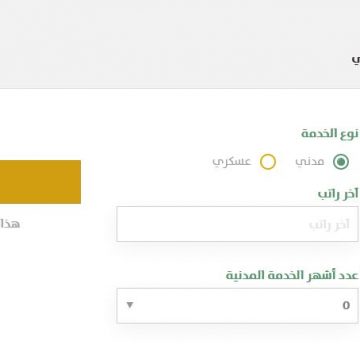Click the مدني label text

pos(310,162)
